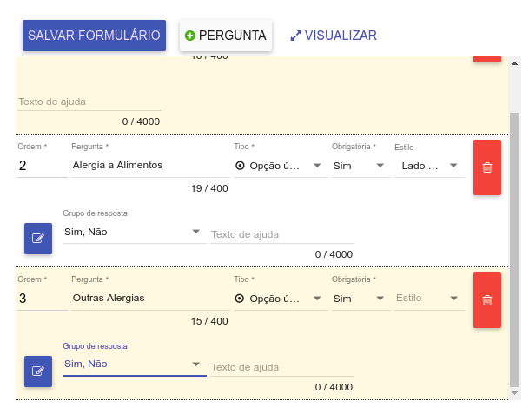Click the Pergunta text label to add a question

tap(232, 36)
